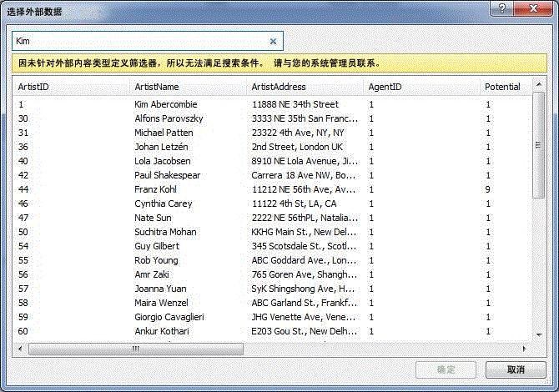
Task: Select the Johan Letzén row
Action: tap(273, 147)
